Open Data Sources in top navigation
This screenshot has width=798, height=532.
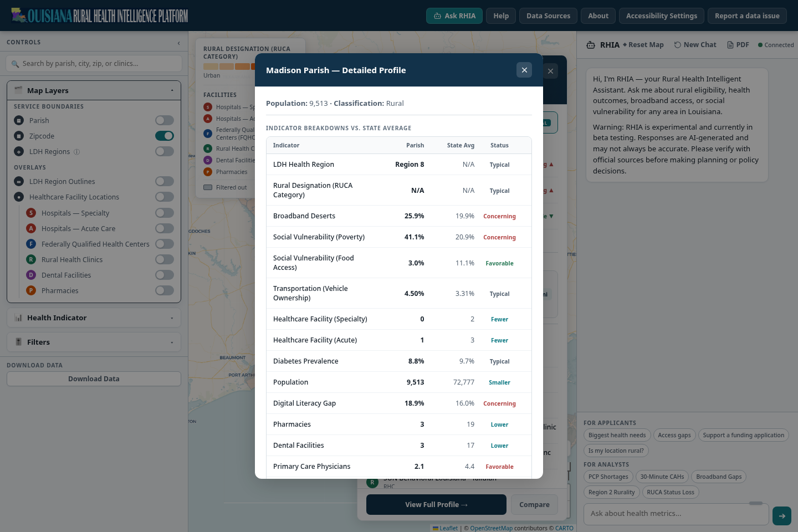pos(548,16)
